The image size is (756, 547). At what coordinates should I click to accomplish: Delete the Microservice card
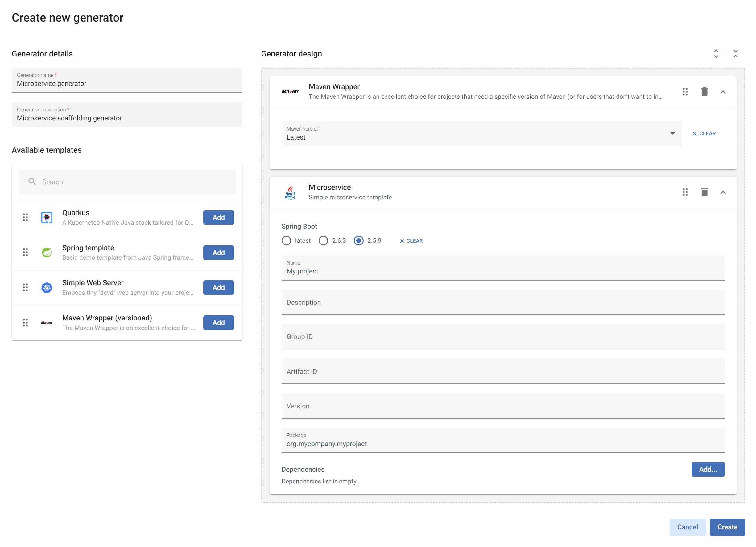(x=704, y=192)
